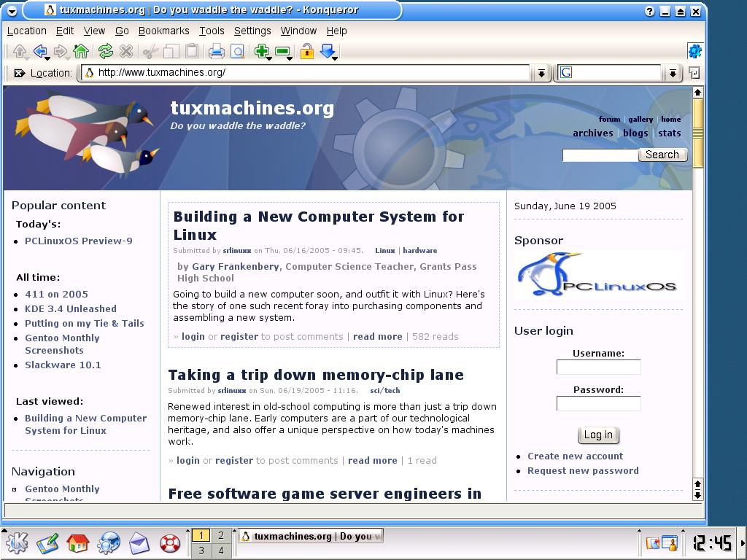The image size is (747, 560).
Task: Launch Konqueror globe icon in panel
Action: (x=109, y=542)
